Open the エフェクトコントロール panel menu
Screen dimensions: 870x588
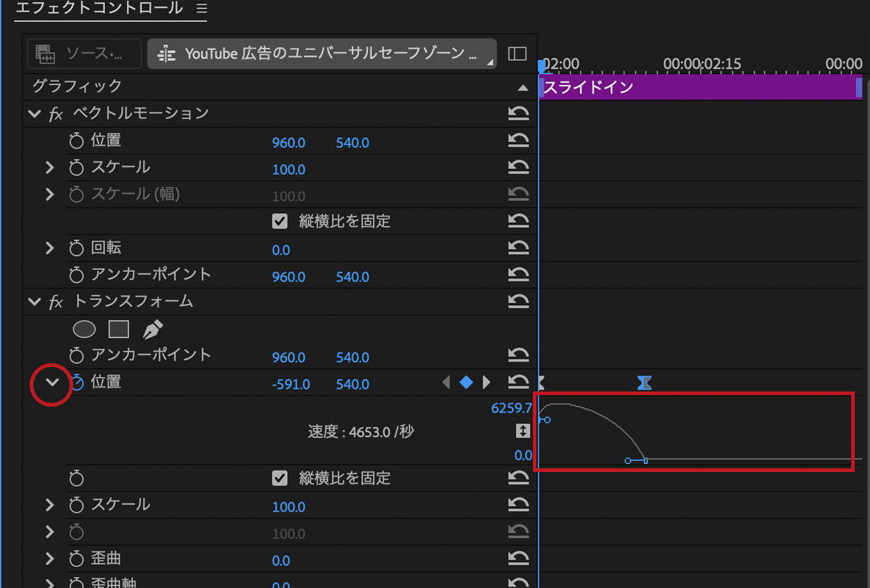coord(202,9)
